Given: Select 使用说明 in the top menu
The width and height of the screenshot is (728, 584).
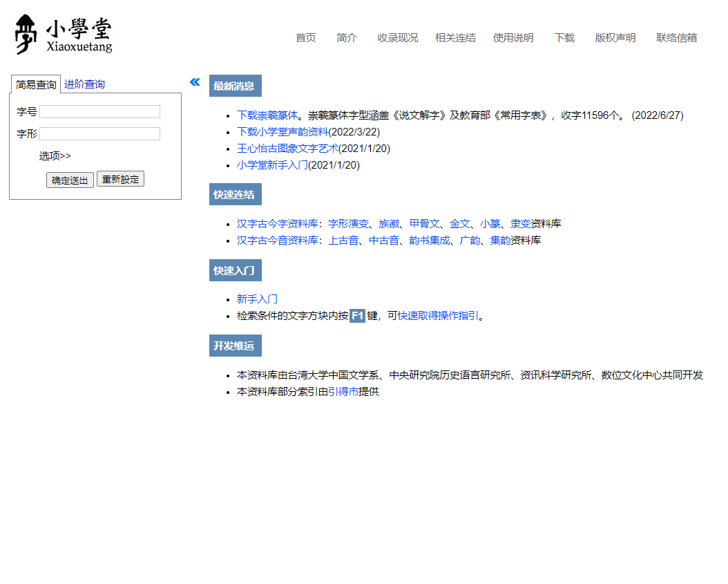Looking at the screenshot, I should pyautogui.click(x=513, y=37).
